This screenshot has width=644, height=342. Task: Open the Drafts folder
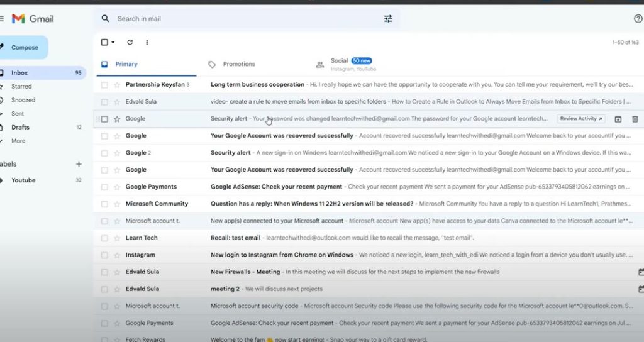[43, 127]
